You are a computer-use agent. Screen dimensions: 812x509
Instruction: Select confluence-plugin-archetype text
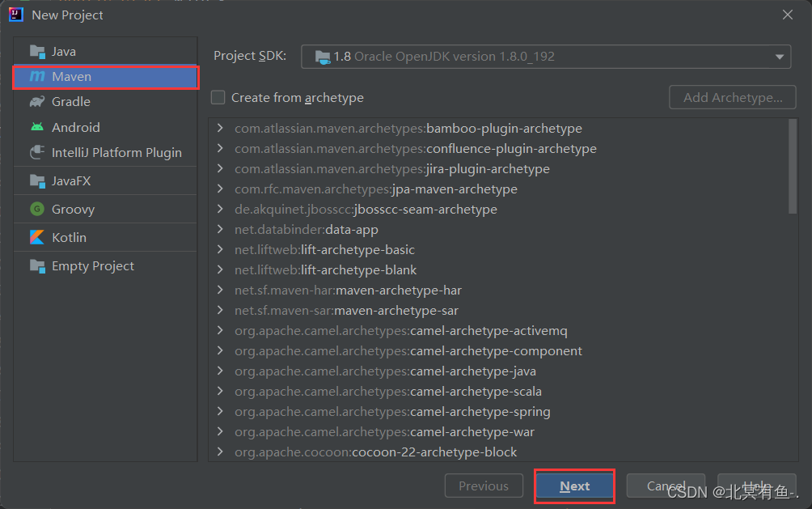[511, 148]
